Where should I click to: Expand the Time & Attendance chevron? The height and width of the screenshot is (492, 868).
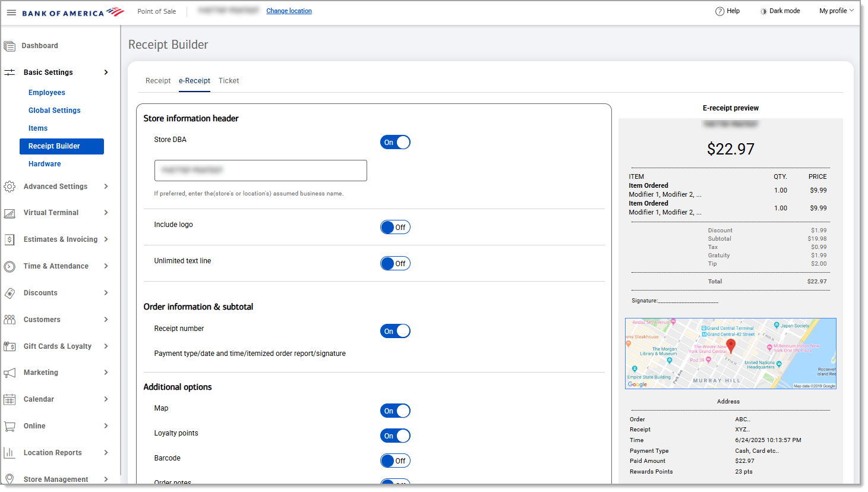106,266
